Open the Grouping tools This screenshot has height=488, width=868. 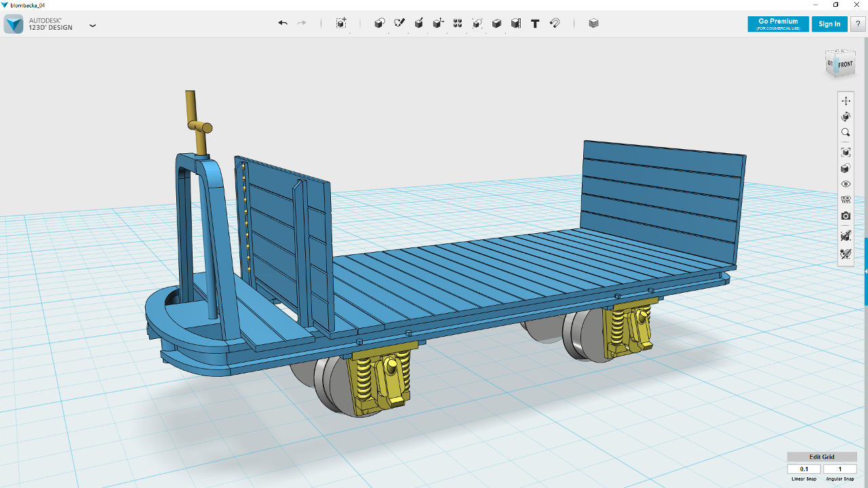click(477, 23)
